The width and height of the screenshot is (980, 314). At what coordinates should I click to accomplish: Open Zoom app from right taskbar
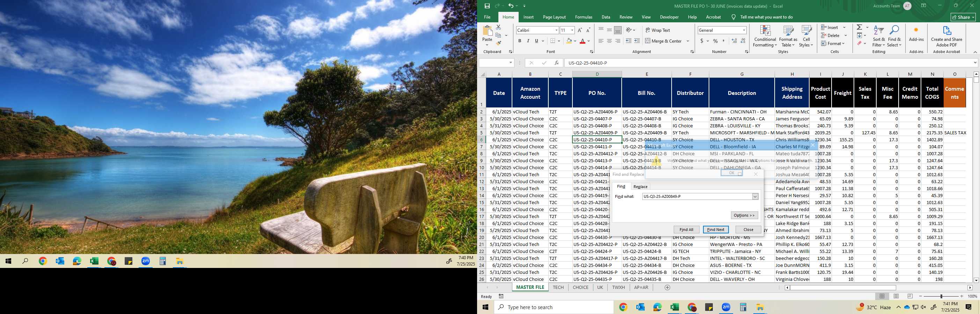pos(726,307)
